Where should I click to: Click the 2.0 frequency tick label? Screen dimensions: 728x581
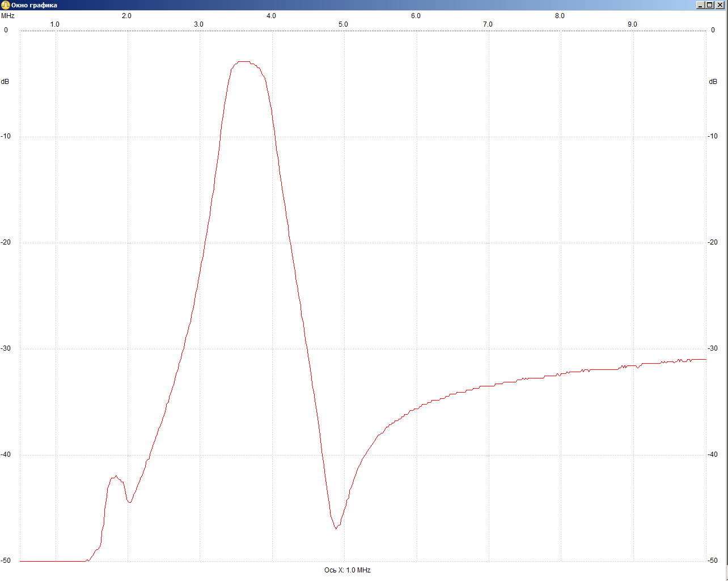pos(126,16)
